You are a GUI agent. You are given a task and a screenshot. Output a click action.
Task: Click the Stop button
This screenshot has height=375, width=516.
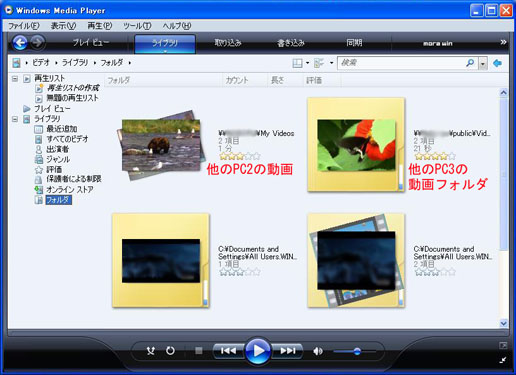point(199,351)
